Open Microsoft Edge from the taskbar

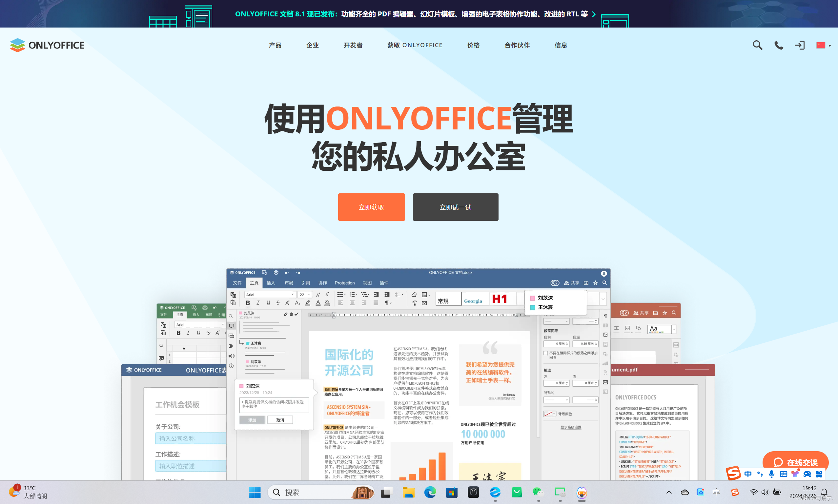coord(430,492)
